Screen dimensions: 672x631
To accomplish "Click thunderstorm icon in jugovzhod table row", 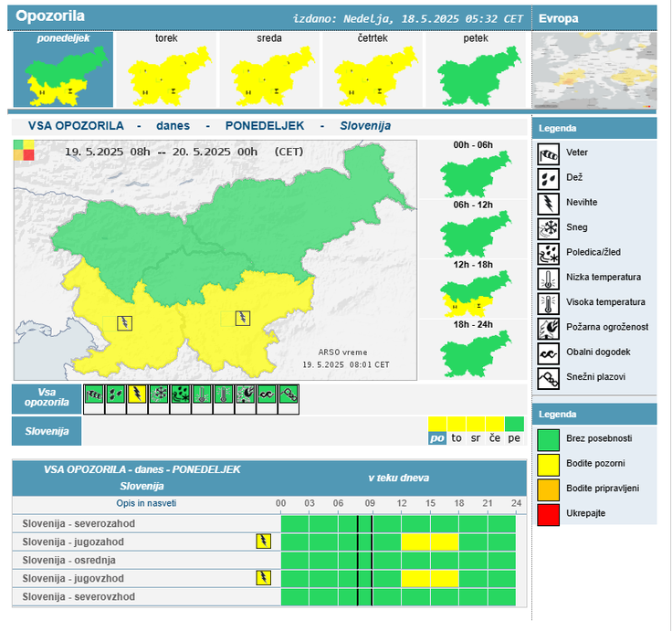I will pyautogui.click(x=264, y=578).
